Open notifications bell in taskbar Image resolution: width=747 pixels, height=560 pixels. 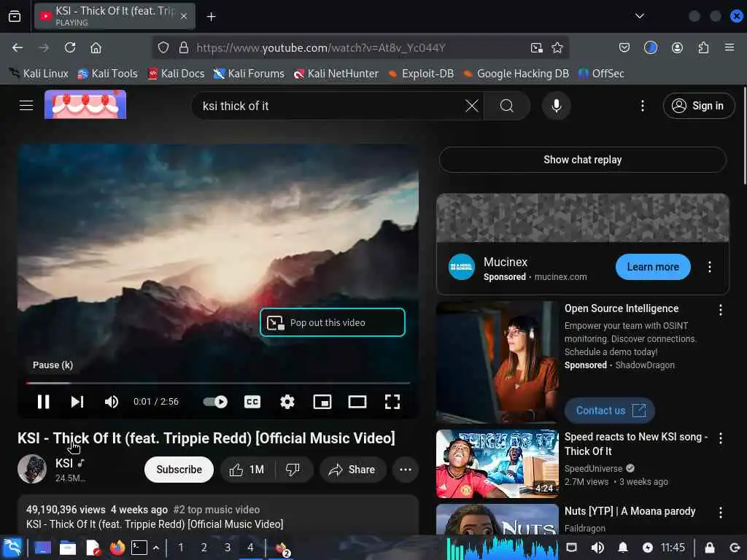pyautogui.click(x=623, y=548)
